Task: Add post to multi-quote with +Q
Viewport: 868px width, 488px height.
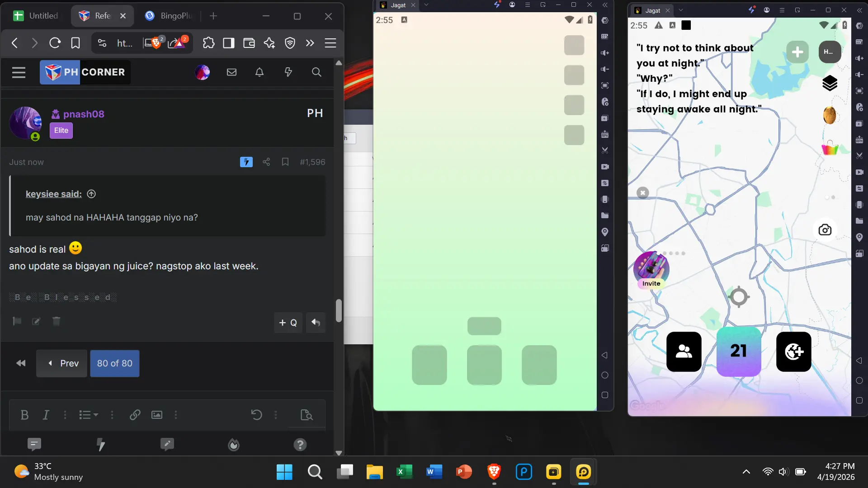Action: click(288, 323)
